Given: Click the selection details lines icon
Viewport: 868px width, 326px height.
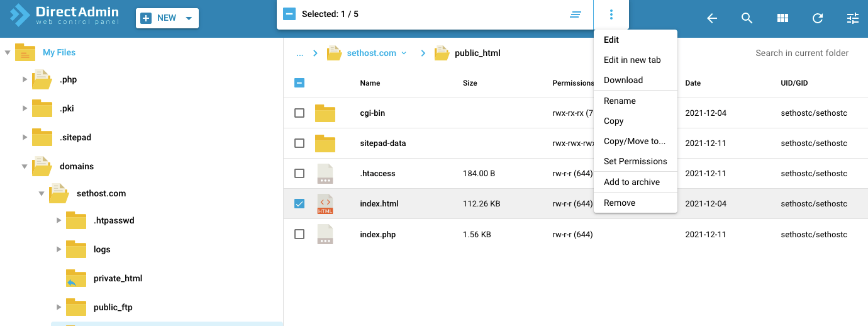Looking at the screenshot, I should tap(576, 14).
